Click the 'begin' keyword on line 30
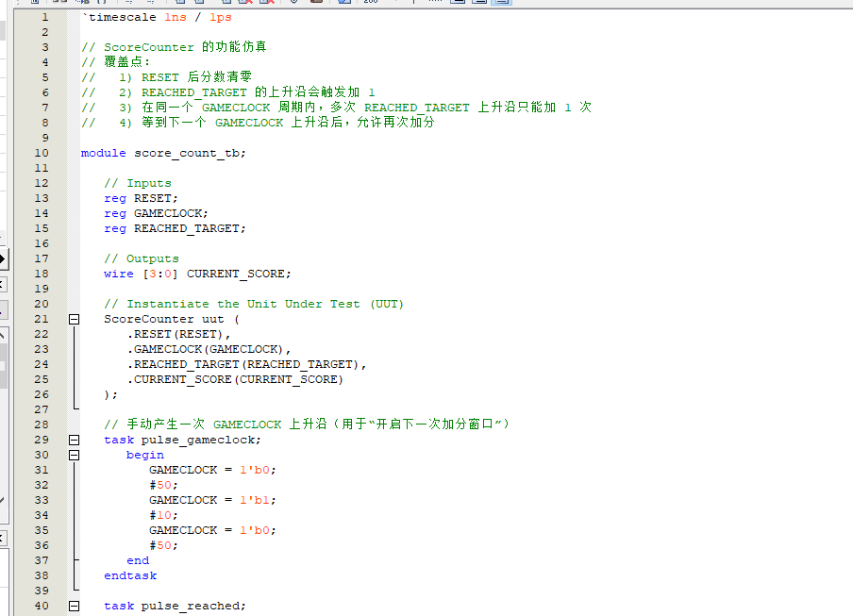 pyautogui.click(x=144, y=455)
